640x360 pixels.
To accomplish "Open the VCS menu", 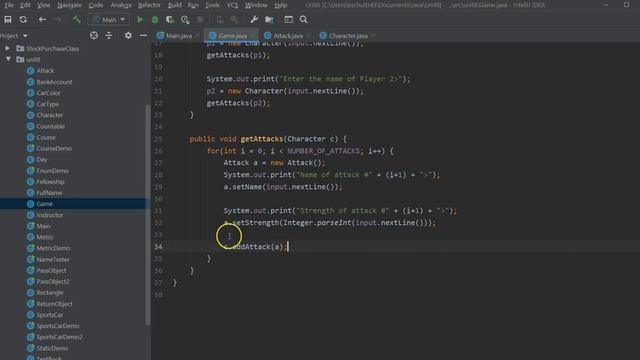I will (x=232, y=5).
